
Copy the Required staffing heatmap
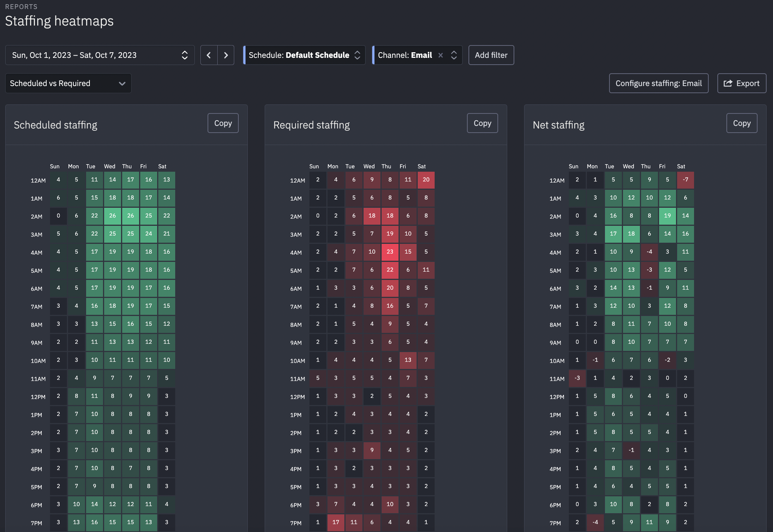pyautogui.click(x=482, y=123)
